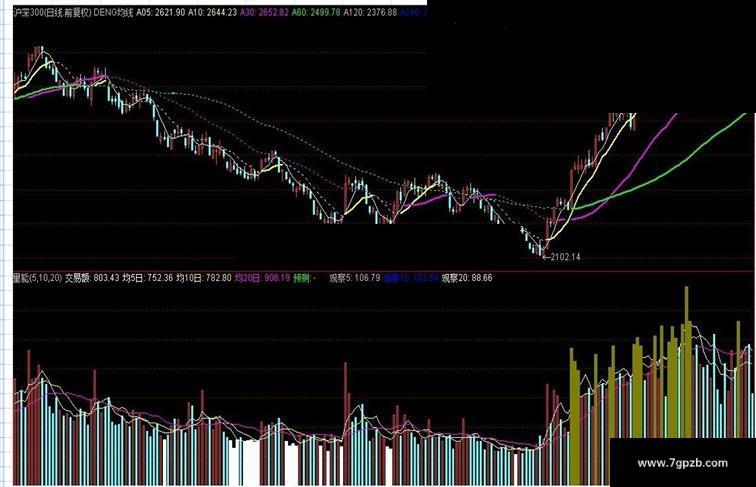Screen dimensions: 756x487
Task: Click the A120: 2376.88 moving average value
Action: point(370,13)
